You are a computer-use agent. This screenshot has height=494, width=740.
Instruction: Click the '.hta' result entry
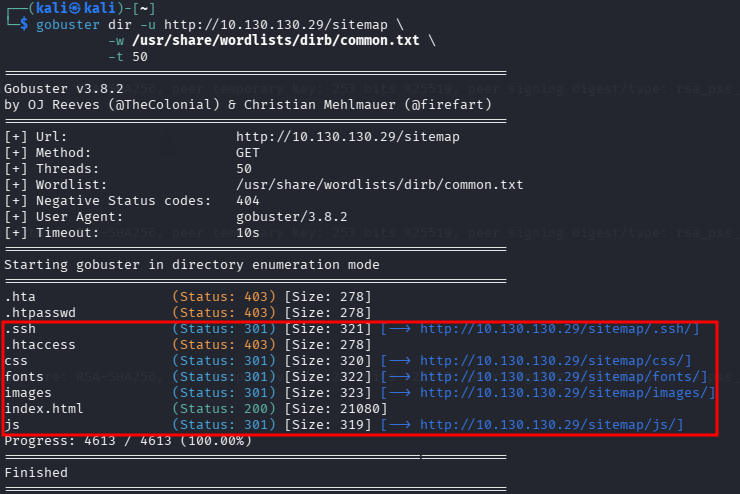(20, 297)
